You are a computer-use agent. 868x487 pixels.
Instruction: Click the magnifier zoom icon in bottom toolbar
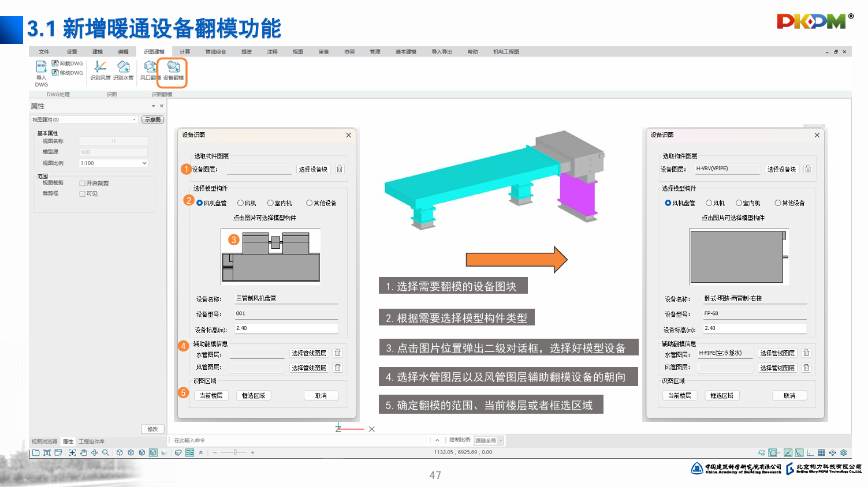click(106, 453)
